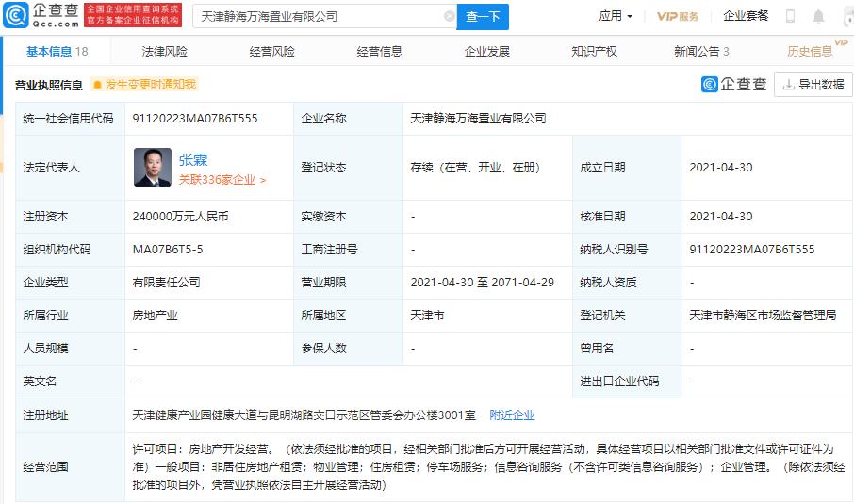
Task: Click the 进出口企业代码 label cell
Action: tap(627, 381)
